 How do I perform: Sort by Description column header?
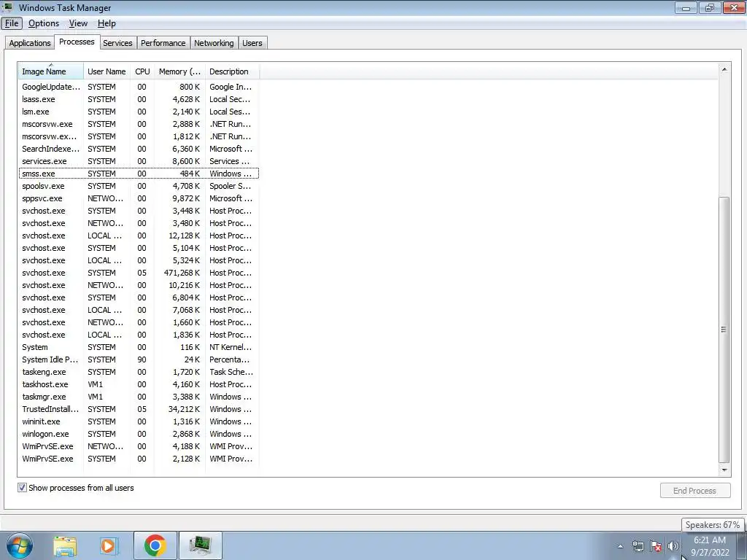click(x=232, y=71)
